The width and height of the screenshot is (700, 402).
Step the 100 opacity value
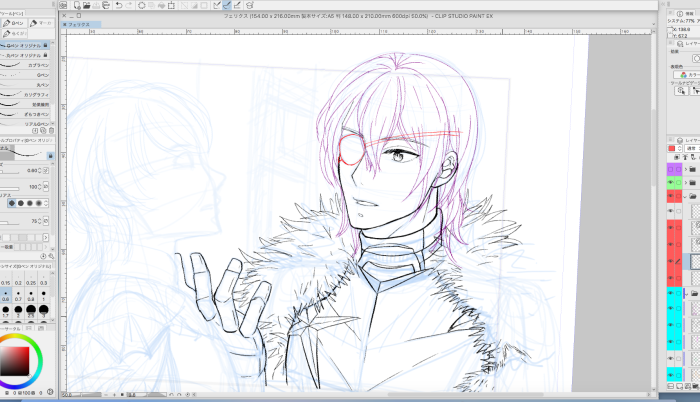point(40,187)
